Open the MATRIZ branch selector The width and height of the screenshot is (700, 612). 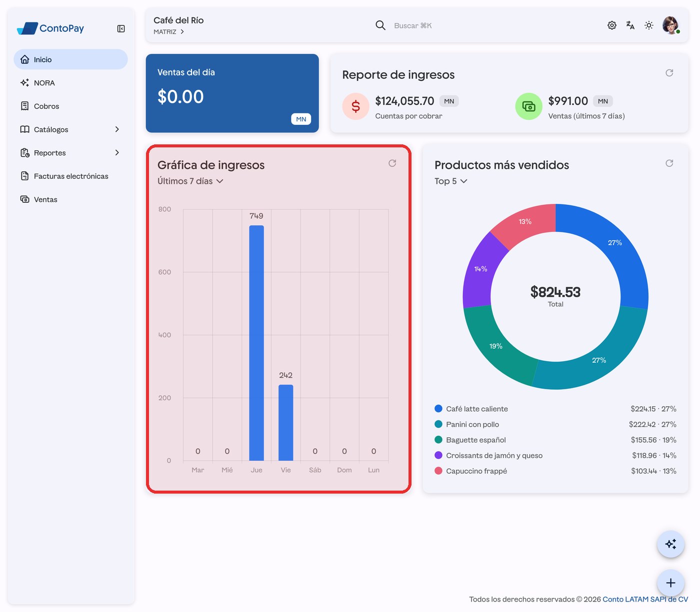click(x=169, y=31)
